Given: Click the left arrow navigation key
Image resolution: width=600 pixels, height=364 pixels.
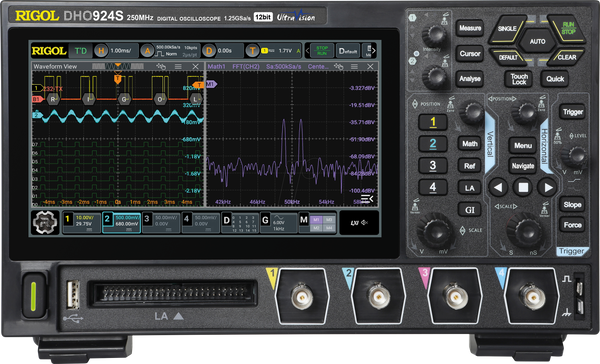Looking at the screenshot, I should pos(498,188).
